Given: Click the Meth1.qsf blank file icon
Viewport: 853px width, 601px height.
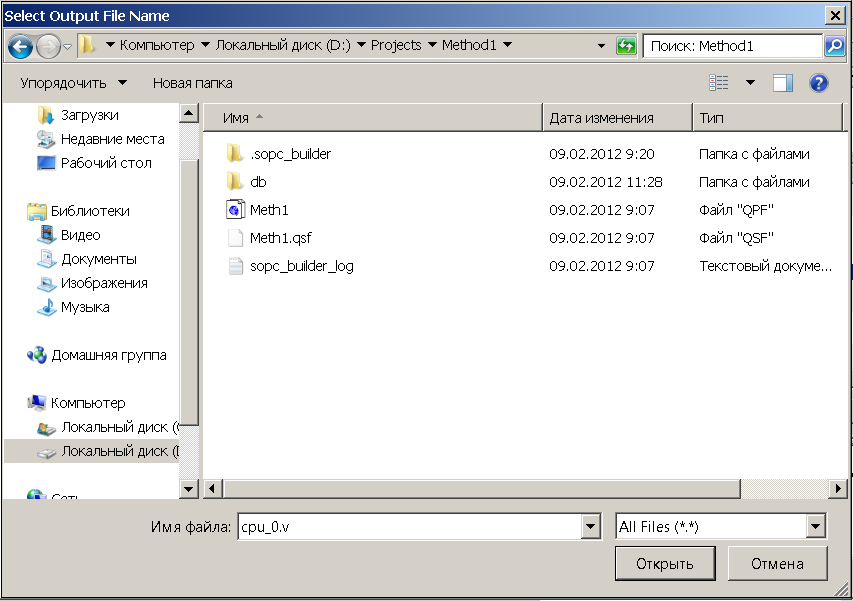Looking at the screenshot, I should [x=235, y=238].
